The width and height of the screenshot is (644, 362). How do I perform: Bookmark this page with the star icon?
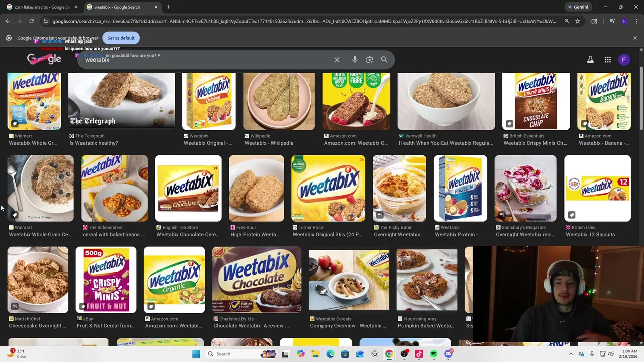pyautogui.click(x=578, y=21)
